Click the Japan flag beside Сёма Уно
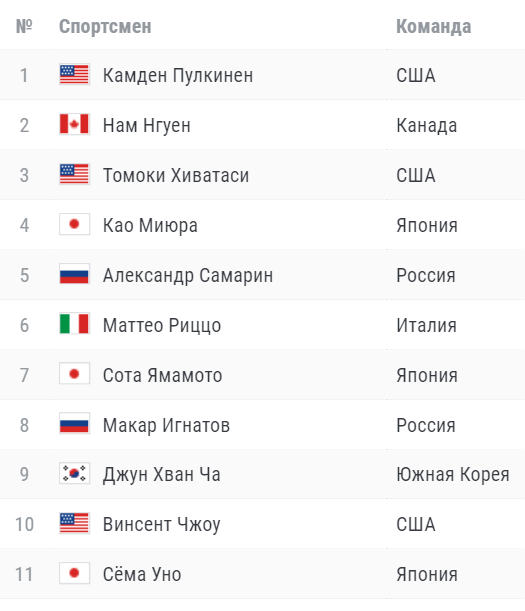Viewport: 525px width, 611px height. point(74,573)
